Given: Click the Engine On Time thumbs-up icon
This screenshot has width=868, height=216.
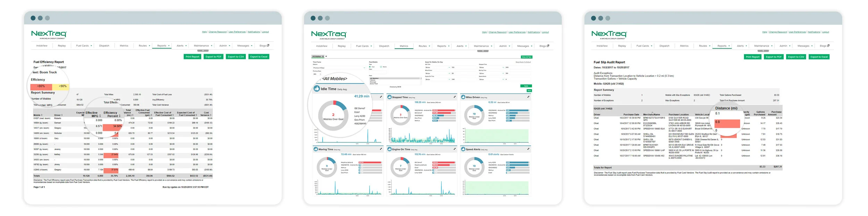Looking at the screenshot, I should click(390, 149).
